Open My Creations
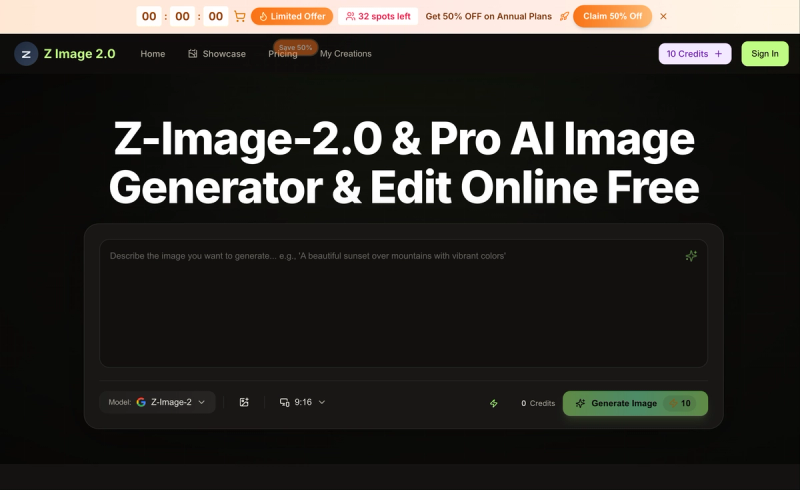 345,54
